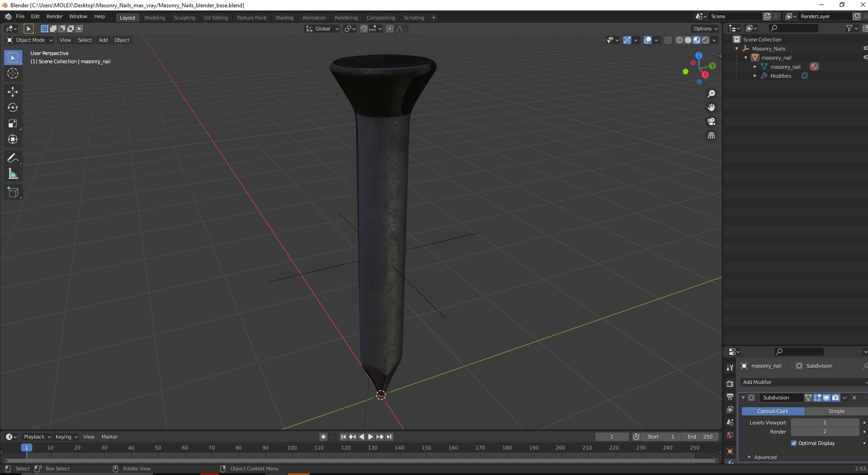Remove the Subdivision modifier

(854, 398)
